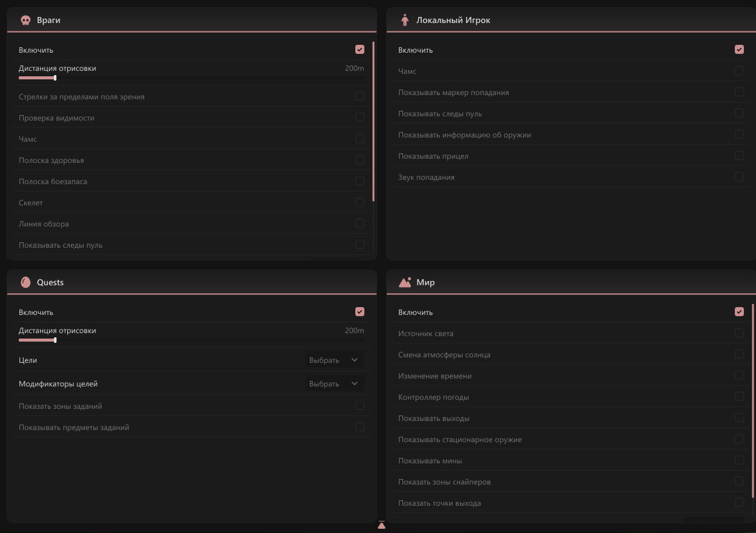Click the Quests panel header
This screenshot has height=533, width=756.
(x=191, y=282)
